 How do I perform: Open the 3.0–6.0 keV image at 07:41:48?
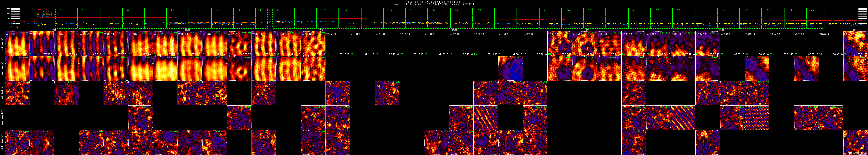[313, 44]
